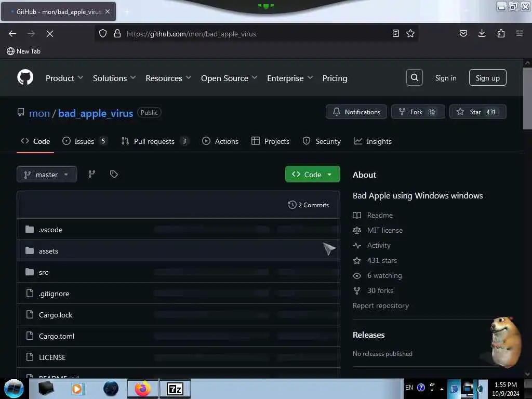Open the master branch dropdown
This screenshot has height=399, width=532.
[x=47, y=175]
